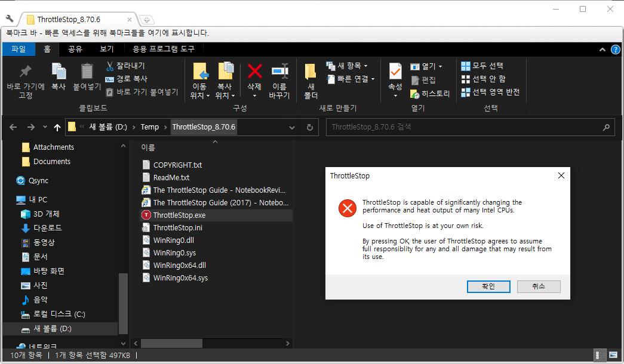Click the details view icon in status bar

tap(597, 355)
